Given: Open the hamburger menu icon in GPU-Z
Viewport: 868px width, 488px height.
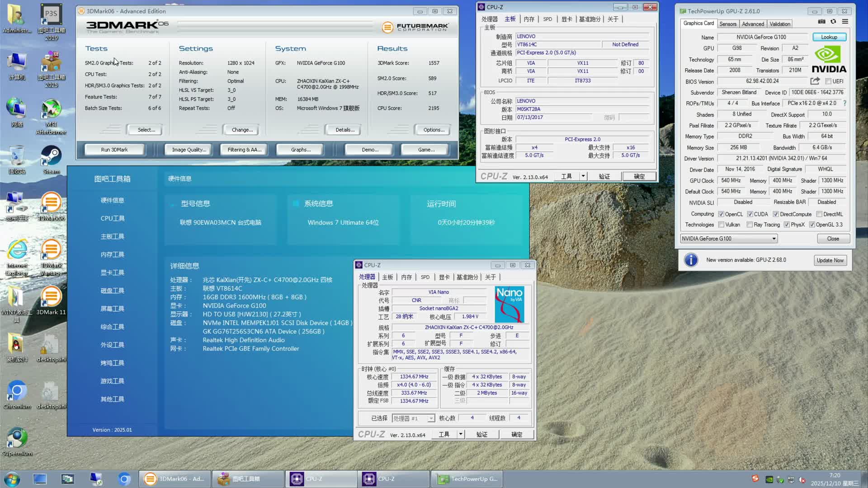Looking at the screenshot, I should coord(845,22).
